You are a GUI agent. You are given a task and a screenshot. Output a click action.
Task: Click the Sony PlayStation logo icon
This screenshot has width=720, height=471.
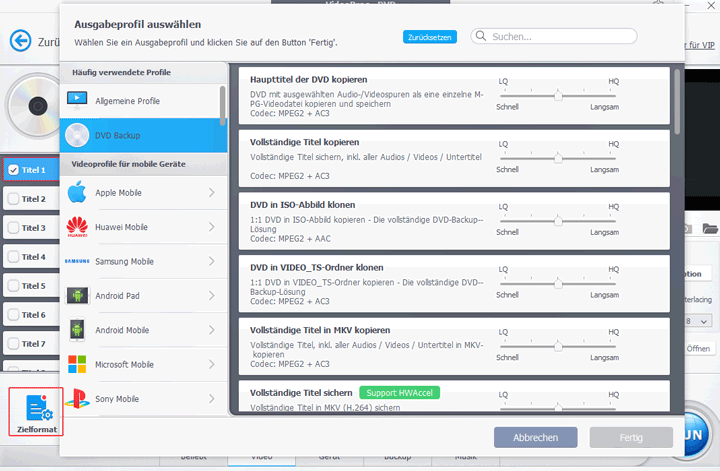tap(77, 398)
